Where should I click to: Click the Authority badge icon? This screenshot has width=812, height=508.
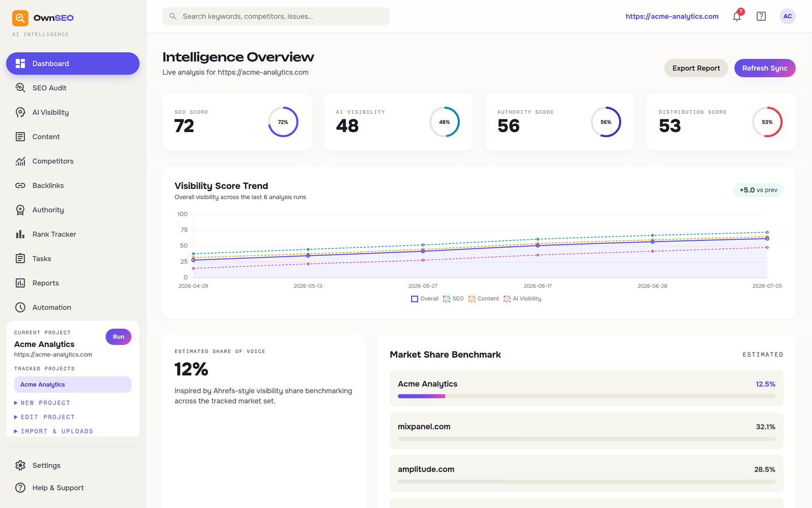[20, 210]
